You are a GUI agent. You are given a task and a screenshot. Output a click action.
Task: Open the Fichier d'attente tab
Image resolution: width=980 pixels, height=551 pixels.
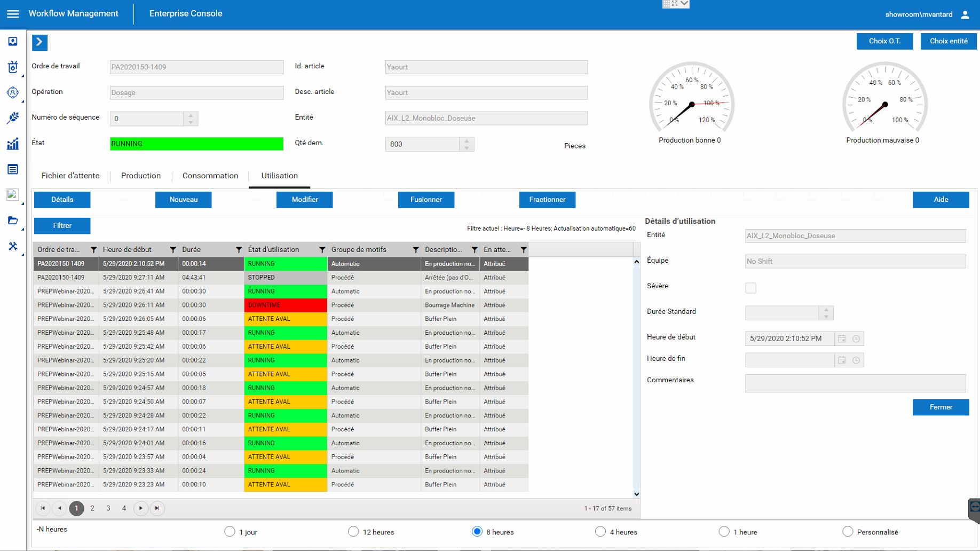pos(70,176)
